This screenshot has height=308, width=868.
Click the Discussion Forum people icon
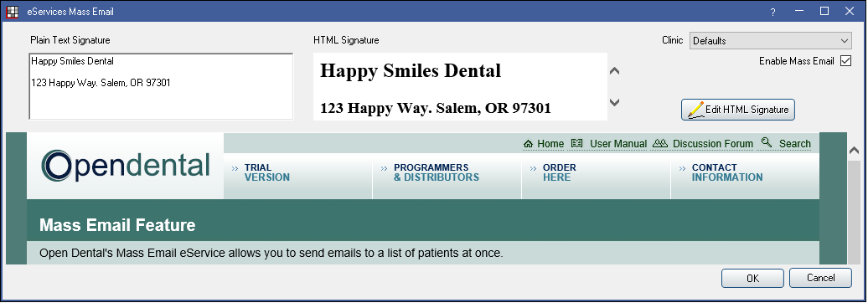coord(660,143)
